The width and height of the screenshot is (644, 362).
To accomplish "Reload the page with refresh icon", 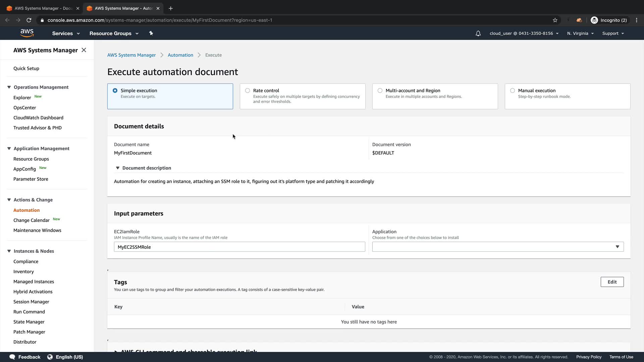I will [29, 20].
